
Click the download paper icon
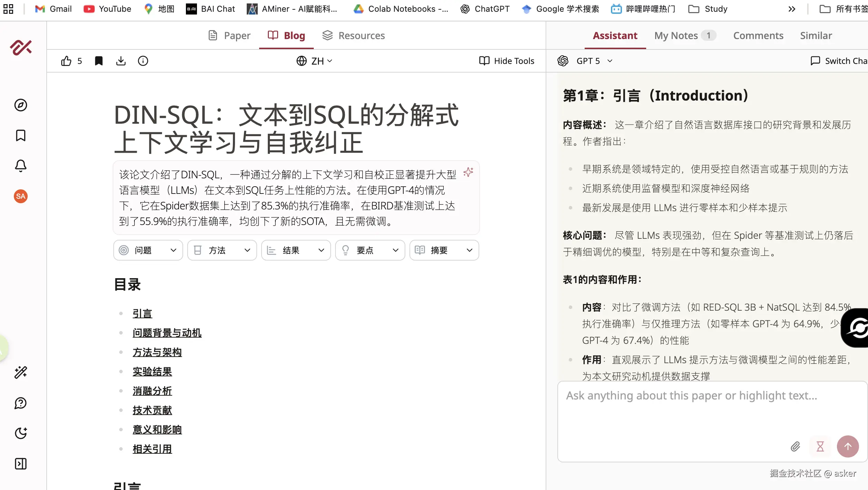tap(121, 61)
